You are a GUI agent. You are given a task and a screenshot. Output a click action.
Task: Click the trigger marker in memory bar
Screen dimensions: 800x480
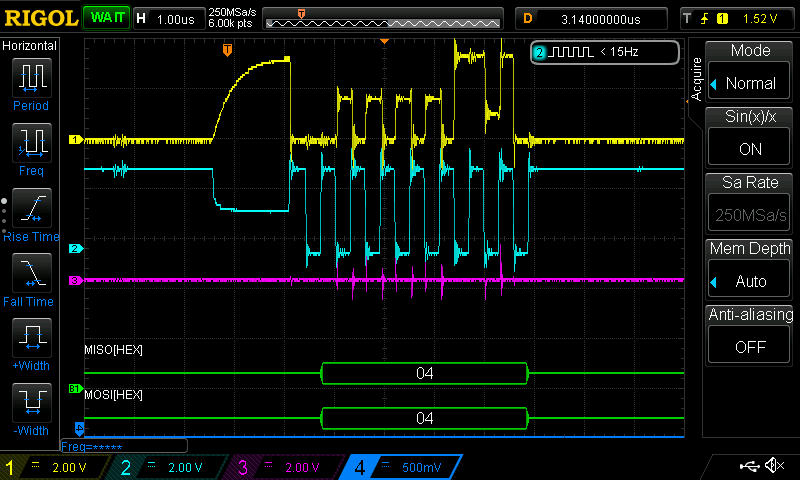click(302, 14)
